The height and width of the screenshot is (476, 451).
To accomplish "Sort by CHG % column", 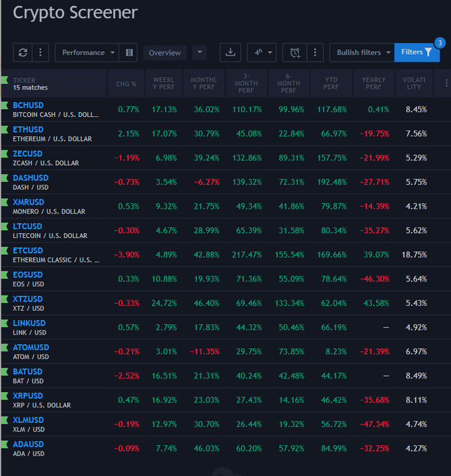I will click(x=126, y=84).
